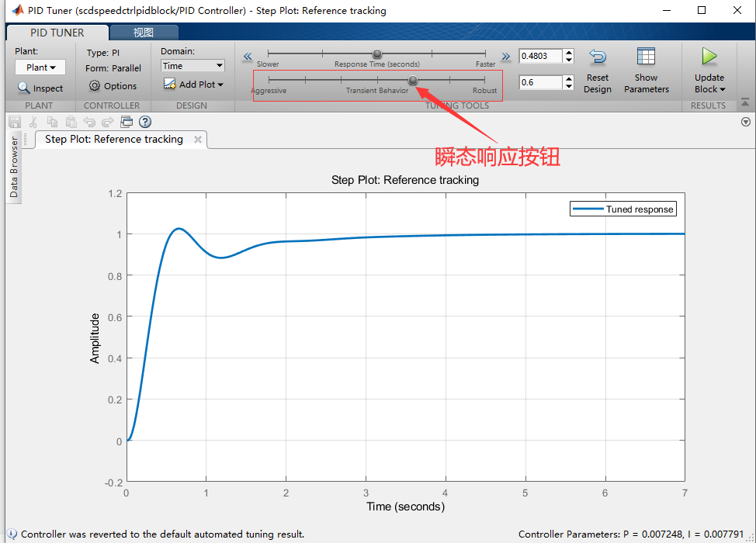Open the Domain Time dropdown
This screenshot has height=543, width=756.
(x=192, y=66)
